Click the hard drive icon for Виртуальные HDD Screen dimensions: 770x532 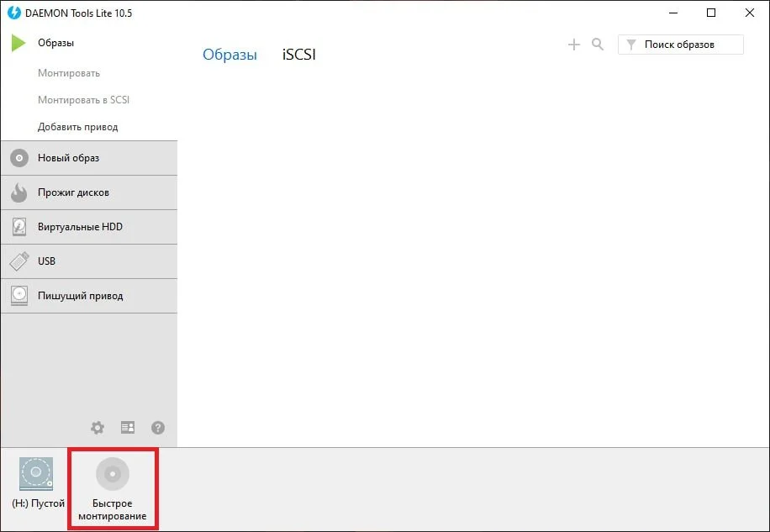coord(19,227)
